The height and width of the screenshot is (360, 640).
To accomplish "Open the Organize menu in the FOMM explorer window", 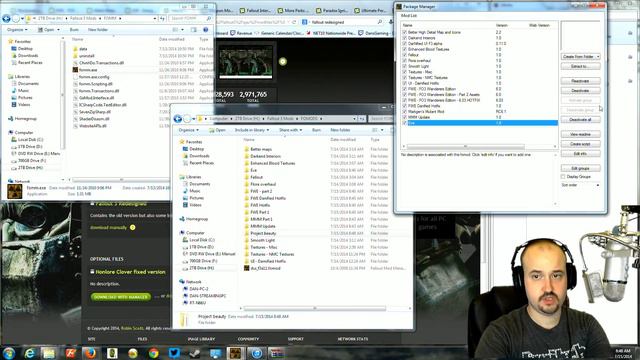I will click(17, 30).
